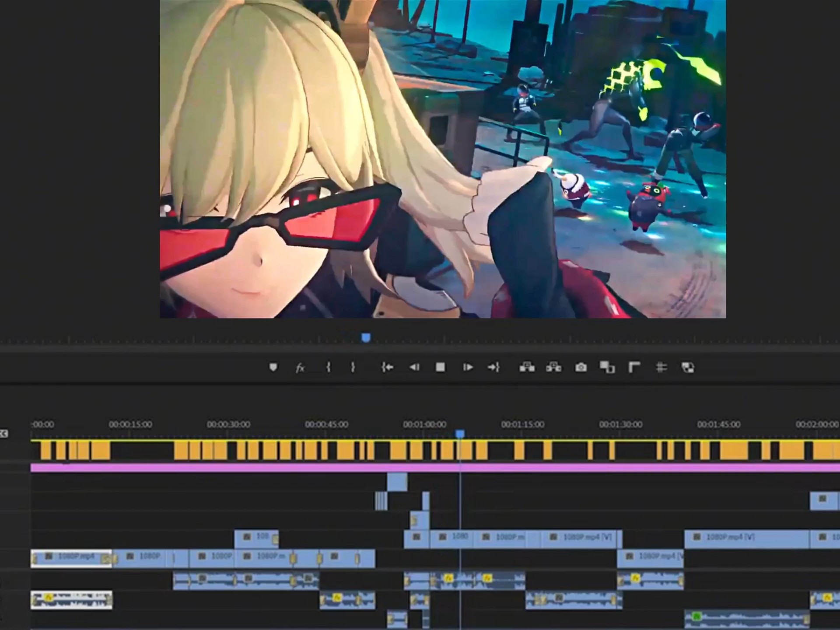This screenshot has width=840, height=630.
Task: Select the white-outlined audio clip
Action: 71,600
